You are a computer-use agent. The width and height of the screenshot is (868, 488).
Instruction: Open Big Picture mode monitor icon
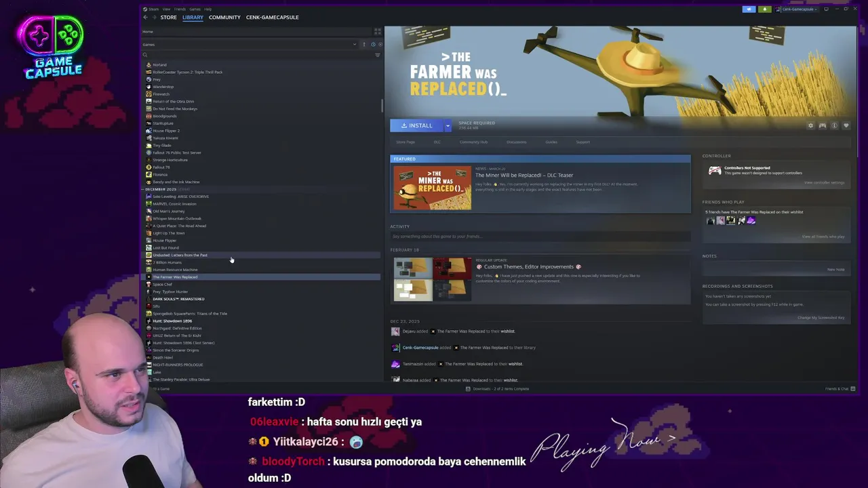coord(826,9)
